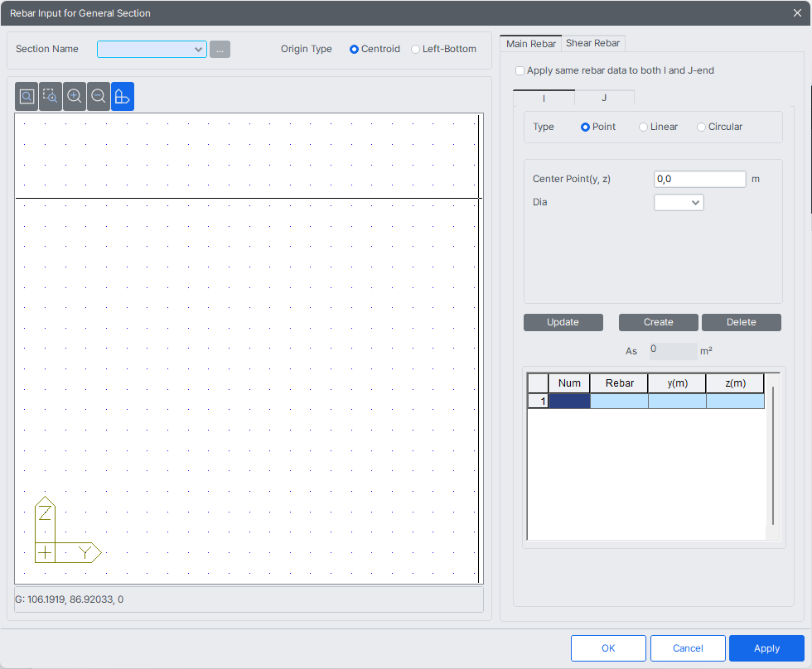
Task: Click OK to confirm rebar input
Action: coord(608,648)
